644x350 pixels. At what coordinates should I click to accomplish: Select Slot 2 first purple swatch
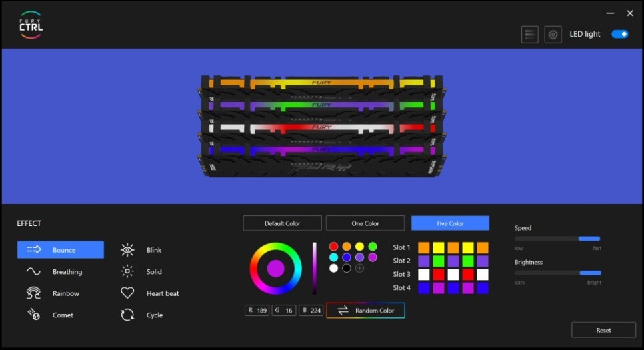pos(424,261)
